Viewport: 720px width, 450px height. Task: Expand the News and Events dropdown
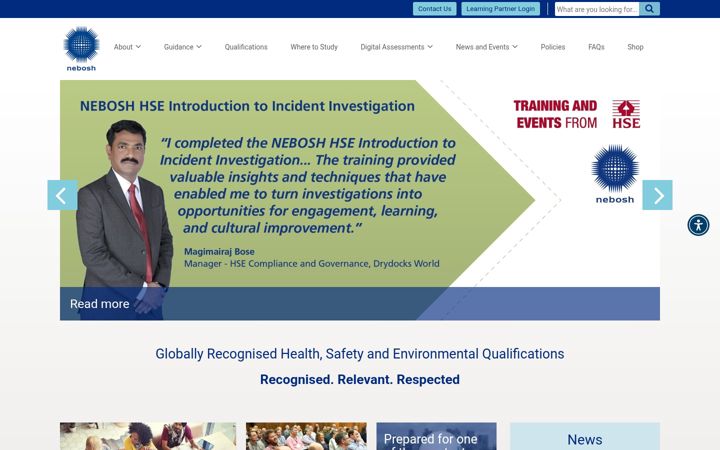coord(487,47)
